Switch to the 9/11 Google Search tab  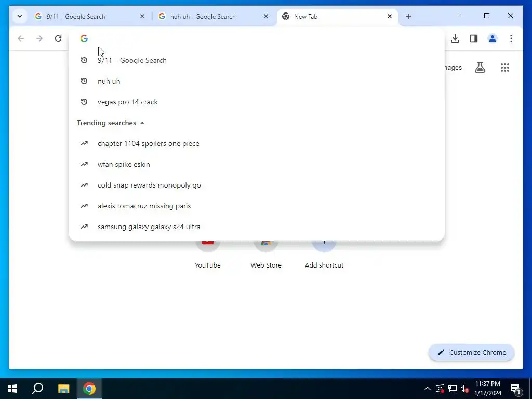point(89,16)
